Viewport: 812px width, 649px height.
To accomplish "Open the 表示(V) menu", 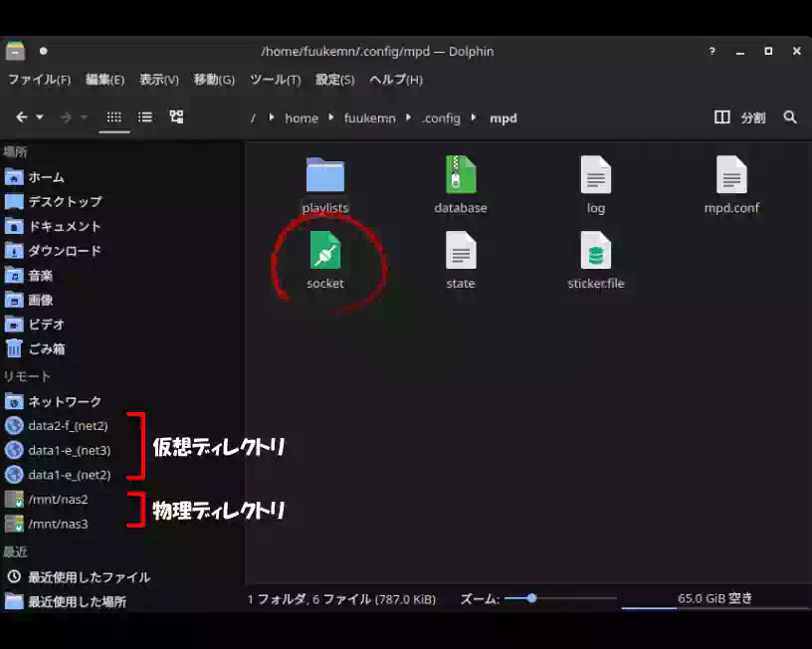I will (159, 80).
